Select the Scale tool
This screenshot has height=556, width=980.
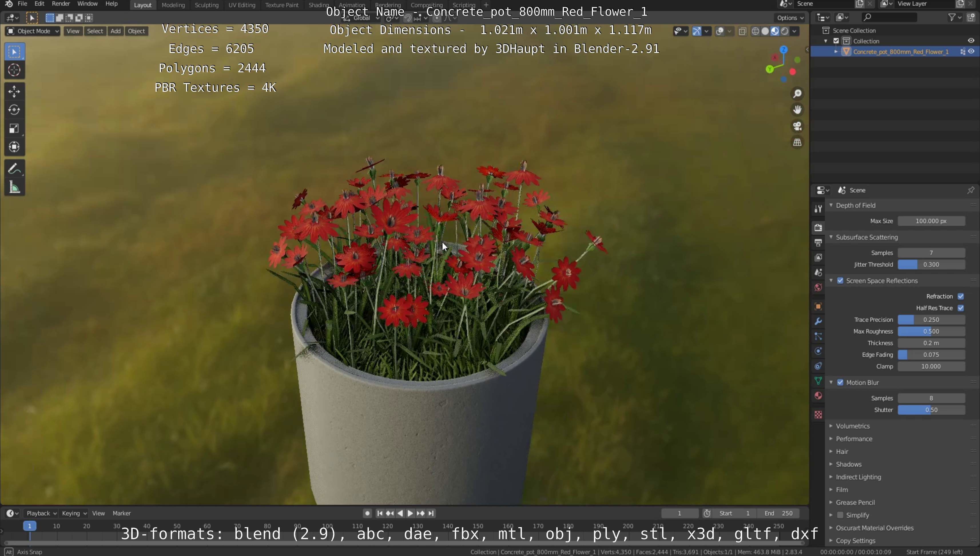(x=15, y=128)
